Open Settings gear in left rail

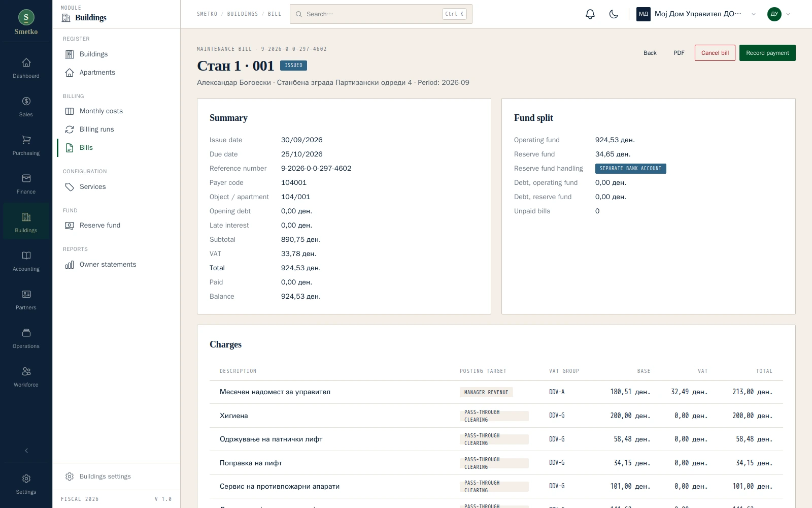[26, 479]
